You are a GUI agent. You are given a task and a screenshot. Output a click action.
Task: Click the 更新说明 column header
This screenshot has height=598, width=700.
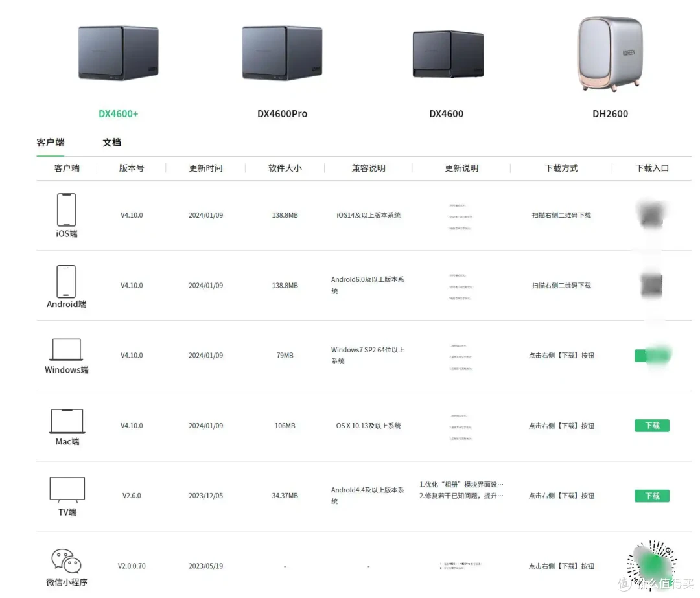(x=461, y=168)
